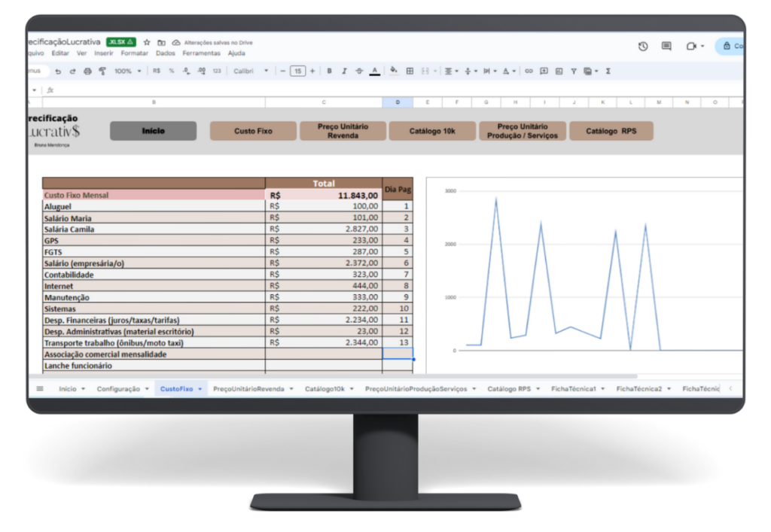The image size is (771, 532).
Task: Open text rotation options
Action: [509, 71]
